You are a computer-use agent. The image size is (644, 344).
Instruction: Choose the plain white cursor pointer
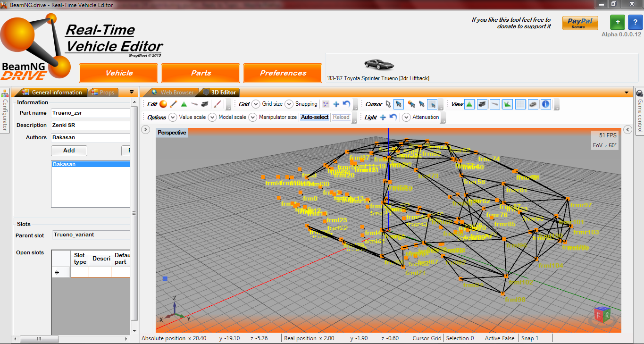(x=388, y=104)
